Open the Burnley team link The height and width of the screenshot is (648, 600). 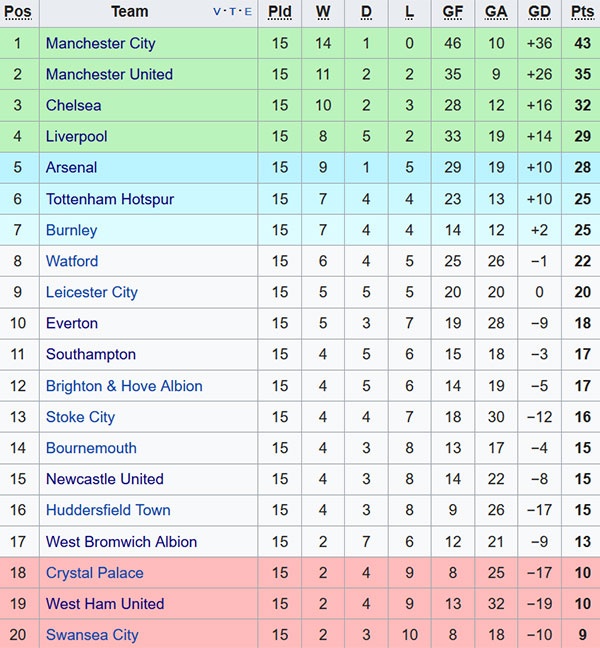tap(71, 230)
